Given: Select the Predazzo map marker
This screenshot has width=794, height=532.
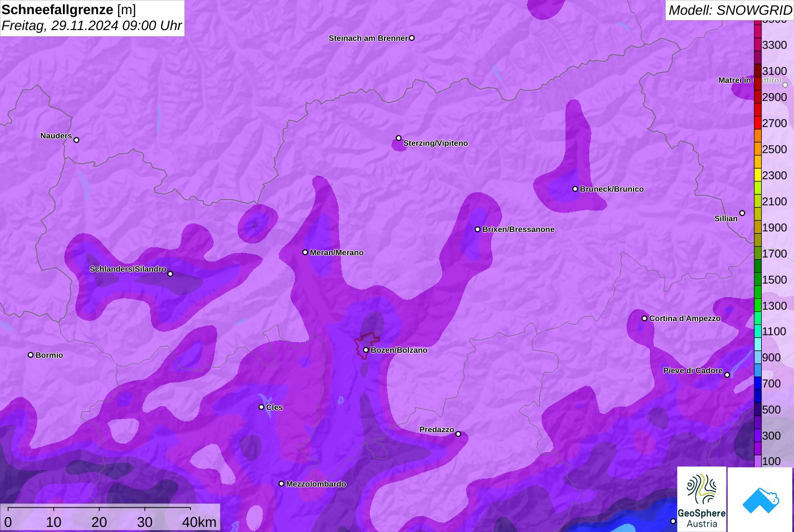Looking at the screenshot, I should click(x=458, y=434).
